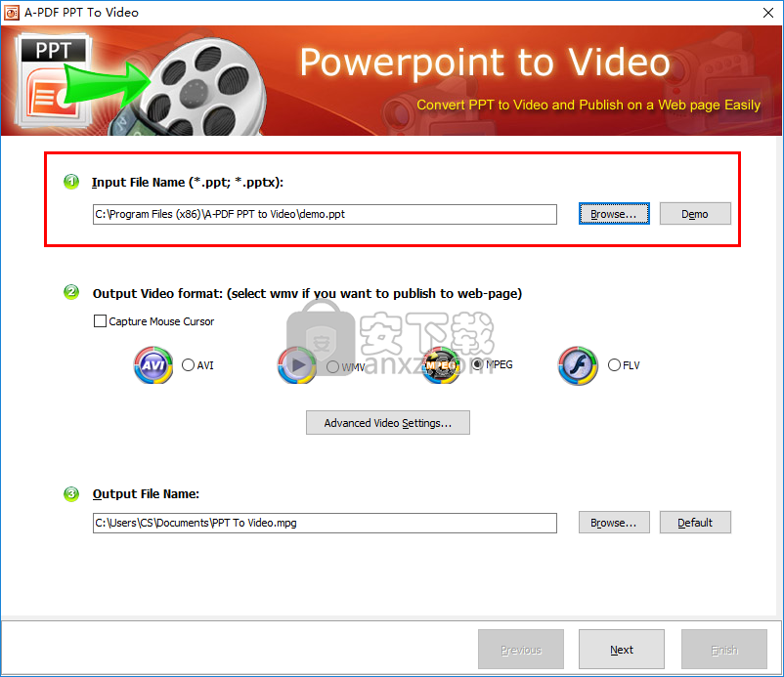The image size is (784, 677).
Task: Go to the Next wizard step
Action: [x=622, y=649]
